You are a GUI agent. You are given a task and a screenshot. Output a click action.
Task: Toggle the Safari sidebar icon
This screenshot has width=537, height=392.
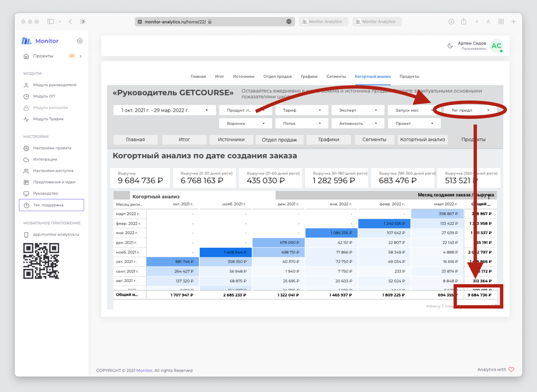(51, 21)
